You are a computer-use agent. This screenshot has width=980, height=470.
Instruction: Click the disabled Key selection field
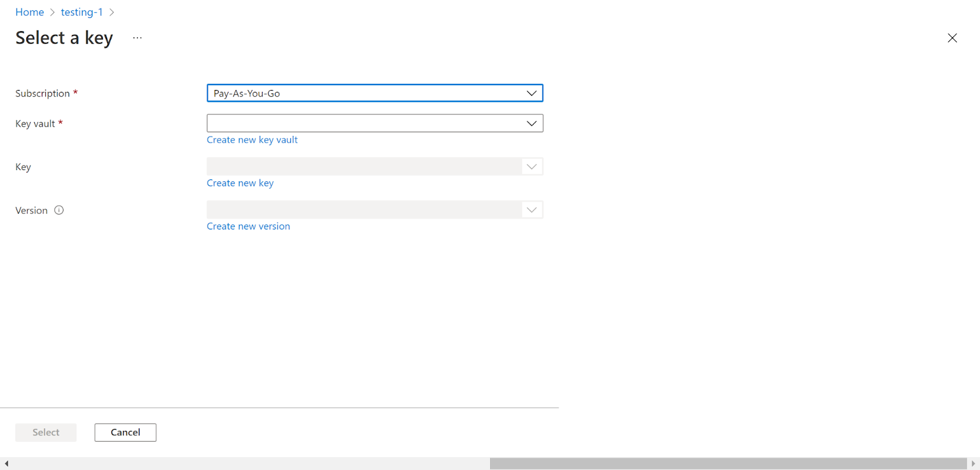(364, 166)
